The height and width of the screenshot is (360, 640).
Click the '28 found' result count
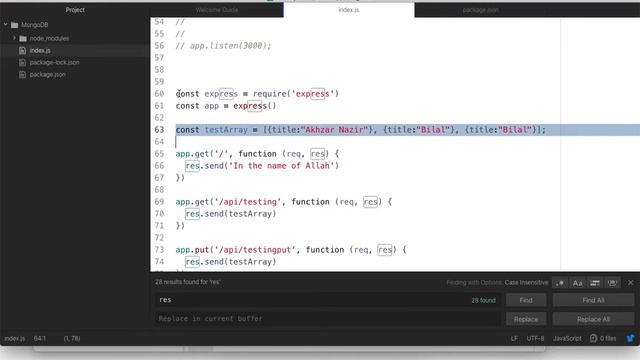coord(483,300)
